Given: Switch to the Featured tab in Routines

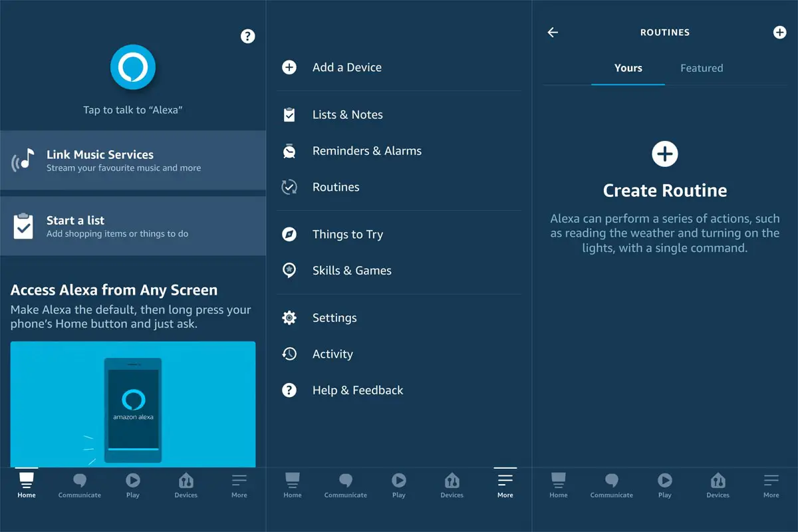Looking at the screenshot, I should click(702, 68).
